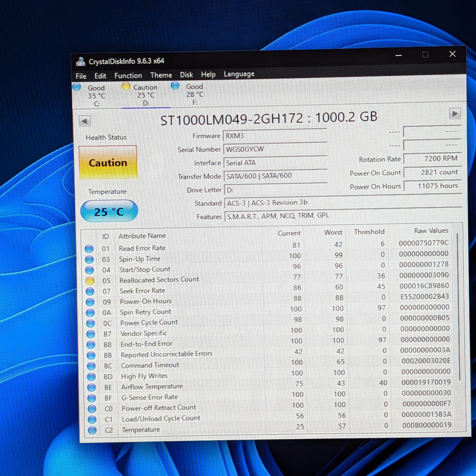Image resolution: width=476 pixels, height=476 pixels.
Task: Select the C: drive blue status orb
Action: click(x=77, y=87)
